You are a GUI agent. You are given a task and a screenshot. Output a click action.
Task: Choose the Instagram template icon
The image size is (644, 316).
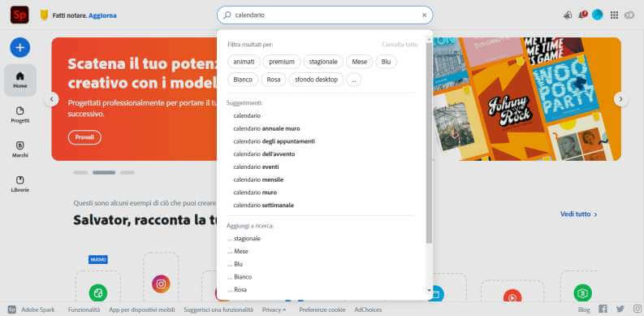coord(161,284)
